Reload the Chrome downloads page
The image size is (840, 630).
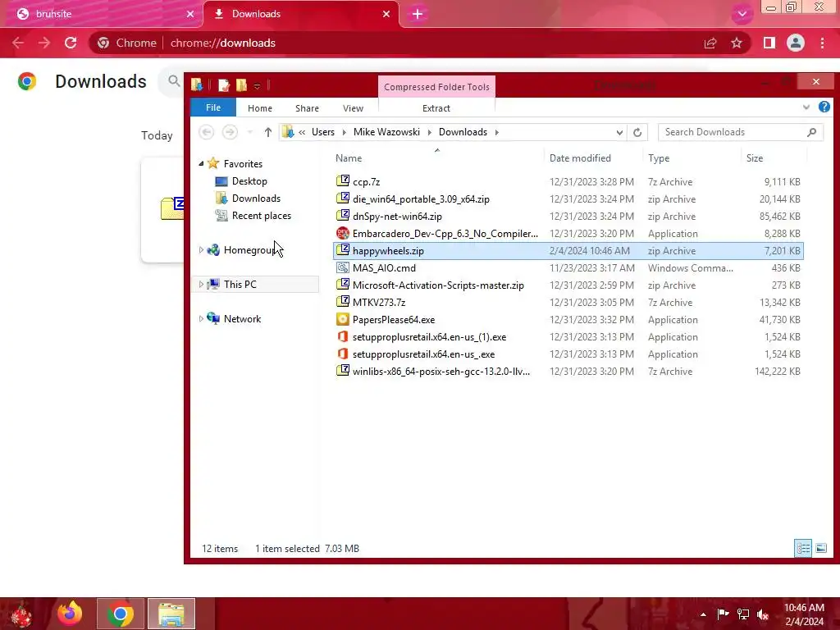point(71,43)
